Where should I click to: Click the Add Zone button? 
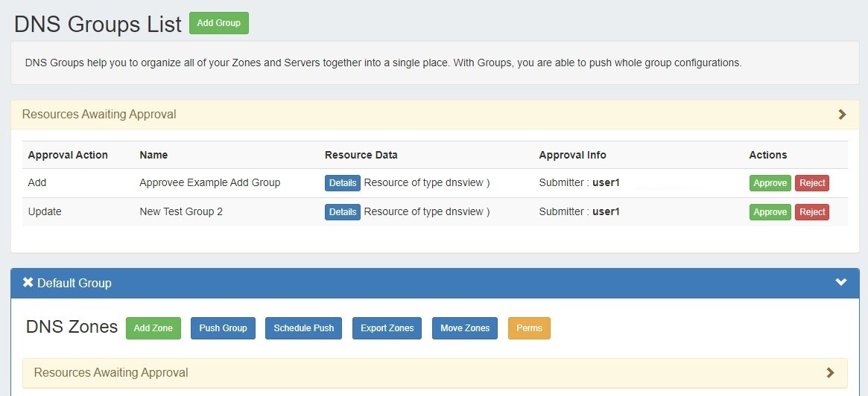(153, 328)
